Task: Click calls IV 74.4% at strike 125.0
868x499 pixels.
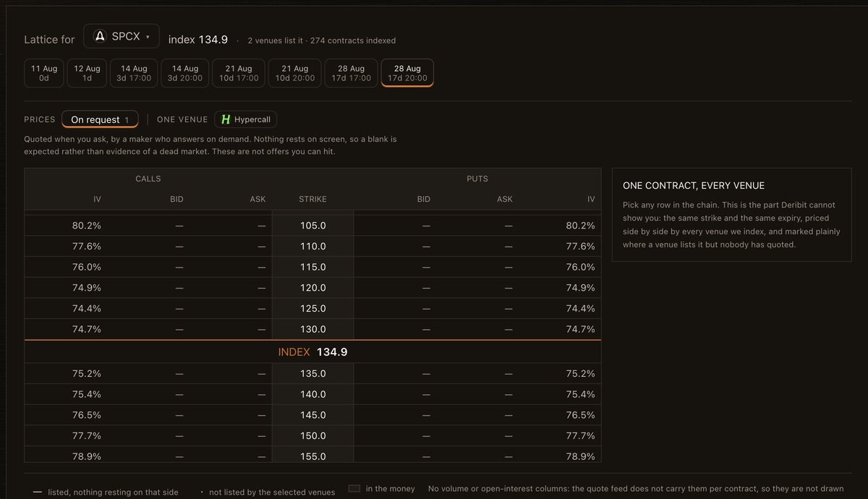Action: (x=87, y=309)
